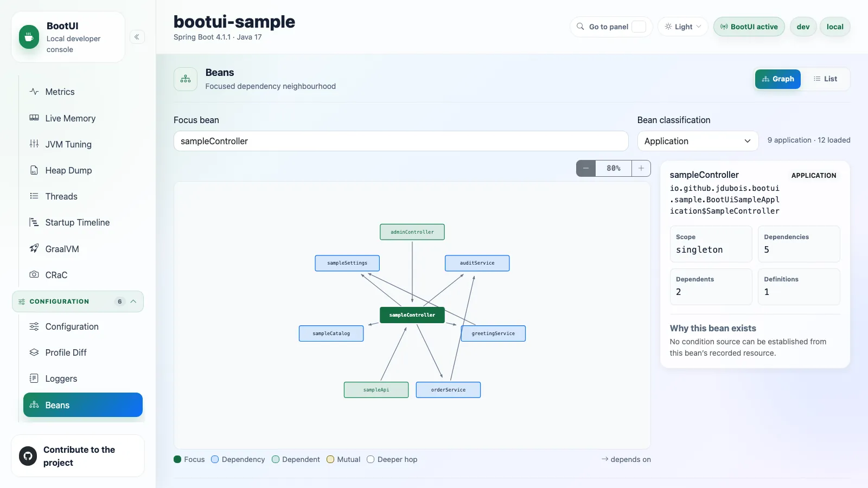
Task: Zoom out the graph with minus button
Action: pos(586,168)
